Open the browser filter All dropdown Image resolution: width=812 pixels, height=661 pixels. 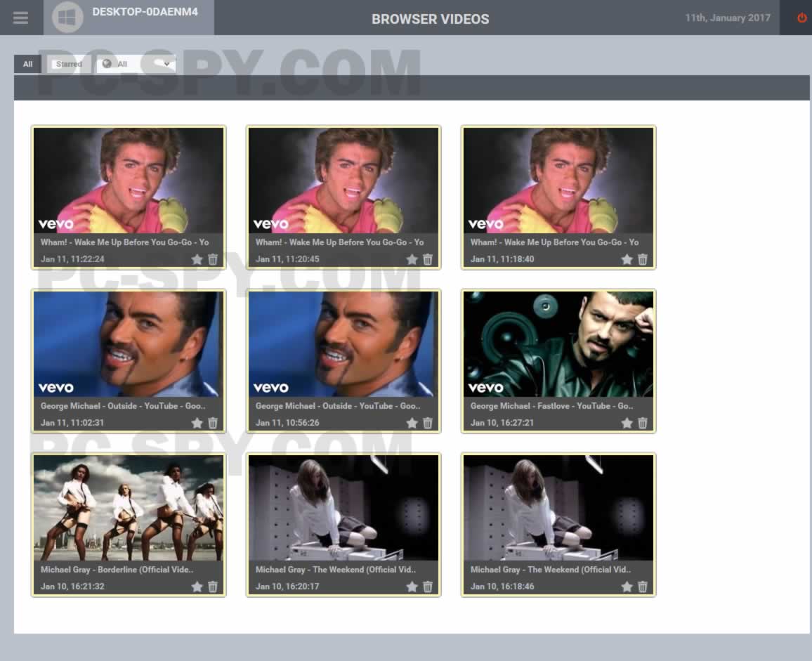click(136, 64)
